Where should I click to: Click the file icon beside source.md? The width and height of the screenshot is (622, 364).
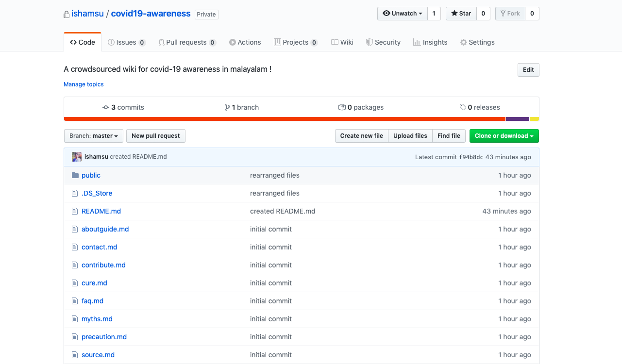click(75, 355)
